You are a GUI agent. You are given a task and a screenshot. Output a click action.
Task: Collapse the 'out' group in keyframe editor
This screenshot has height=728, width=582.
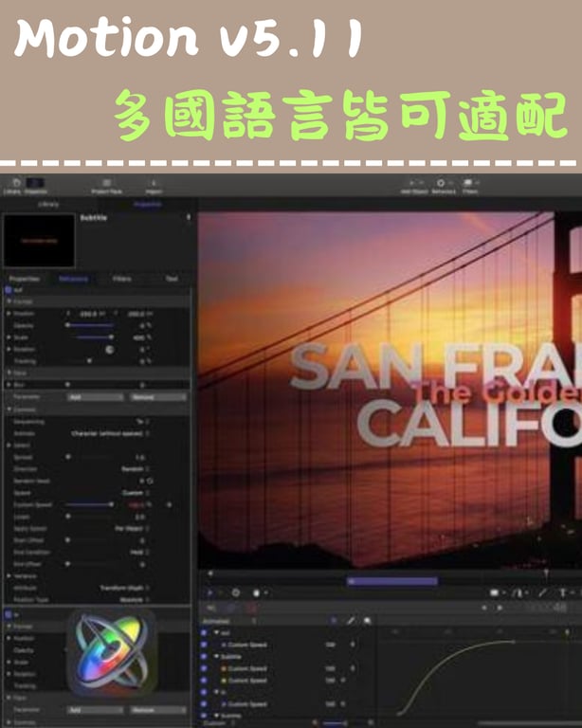tap(216, 633)
